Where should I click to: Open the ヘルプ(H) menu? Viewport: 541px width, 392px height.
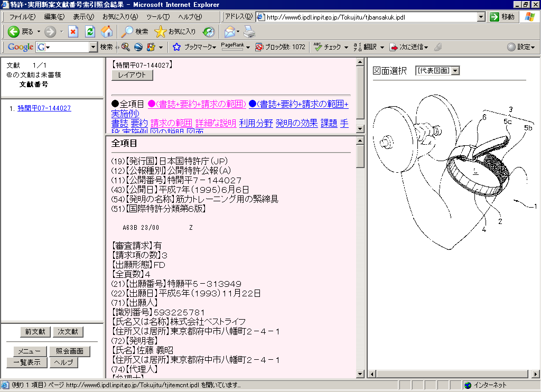(190, 16)
